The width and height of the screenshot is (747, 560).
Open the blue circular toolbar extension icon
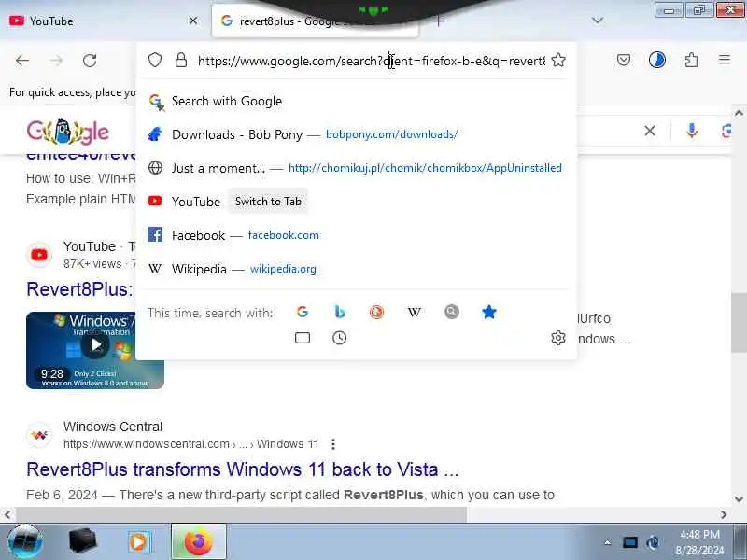657,60
